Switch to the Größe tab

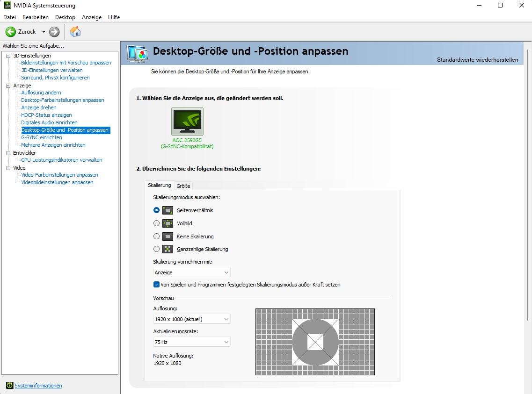coord(183,186)
